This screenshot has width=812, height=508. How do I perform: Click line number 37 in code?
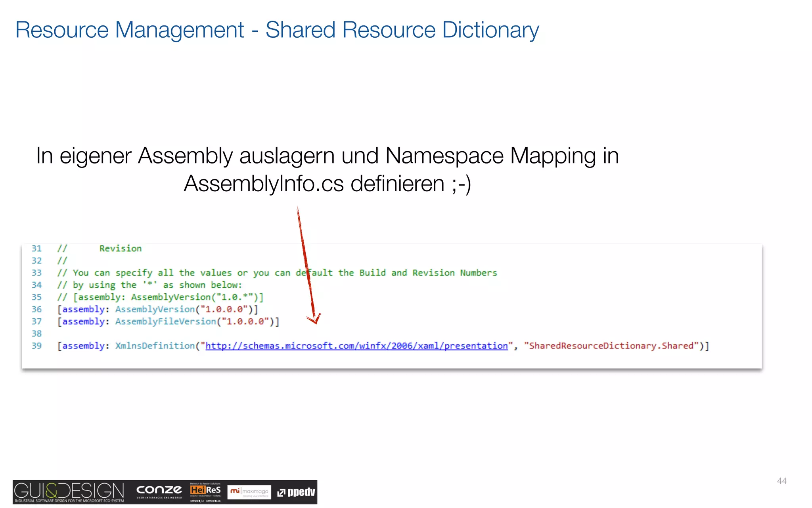click(36, 321)
